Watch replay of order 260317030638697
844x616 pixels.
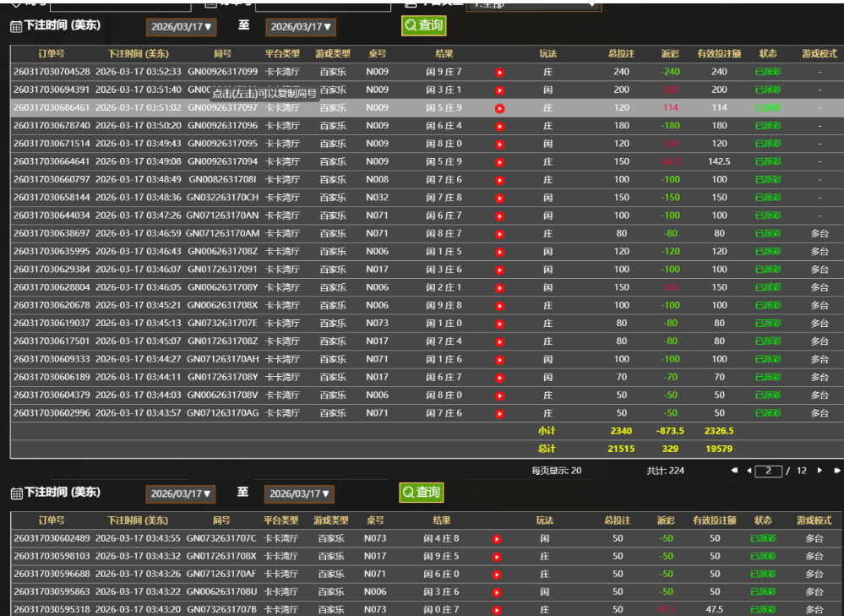coord(499,233)
